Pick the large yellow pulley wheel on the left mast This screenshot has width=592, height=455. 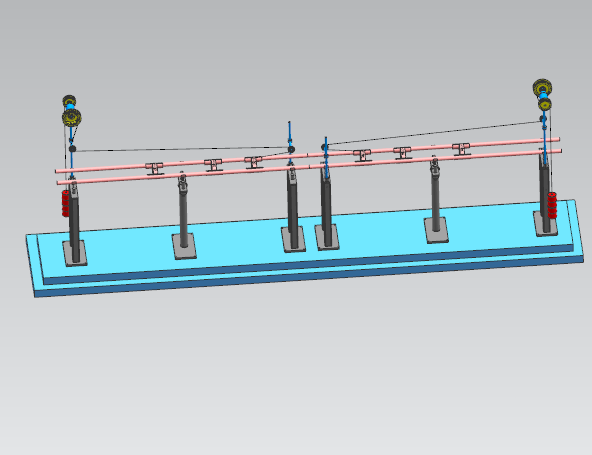point(72,117)
